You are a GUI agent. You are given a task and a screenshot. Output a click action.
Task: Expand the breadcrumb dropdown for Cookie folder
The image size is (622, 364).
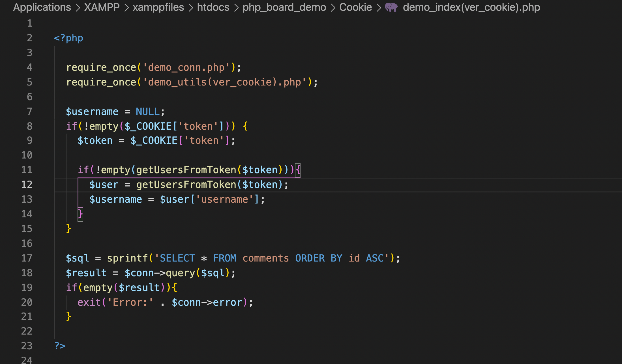[378, 7]
